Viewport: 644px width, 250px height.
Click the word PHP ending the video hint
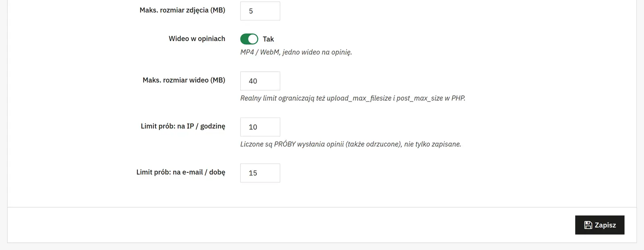tap(458, 98)
